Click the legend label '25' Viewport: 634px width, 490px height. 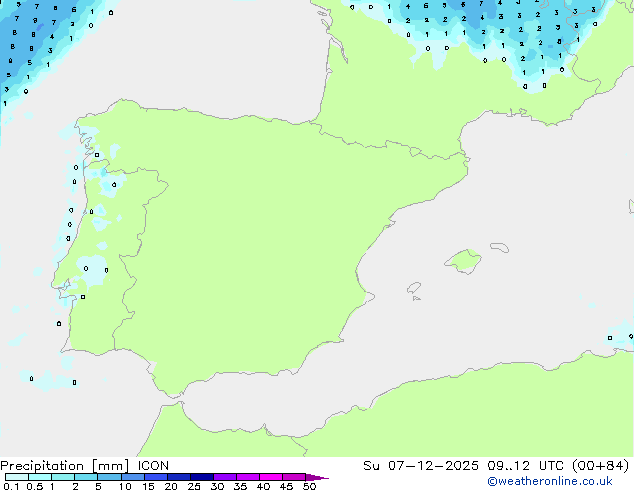coord(194,486)
